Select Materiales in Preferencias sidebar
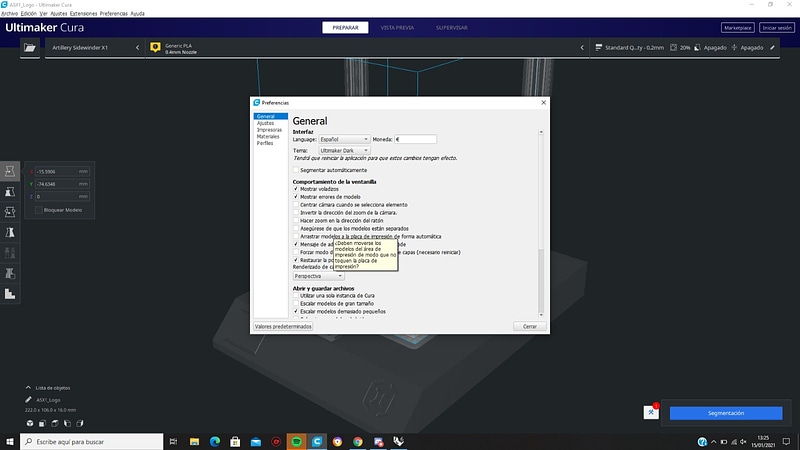Viewport: 800px width, 450px height. click(x=268, y=136)
